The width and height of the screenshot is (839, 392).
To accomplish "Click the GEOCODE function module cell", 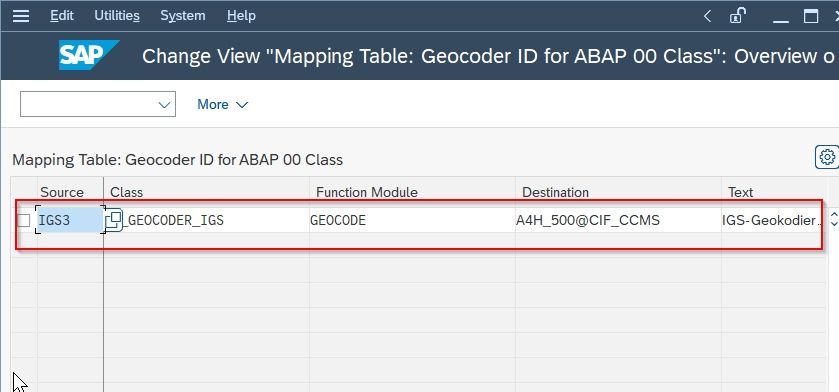I will (x=412, y=220).
